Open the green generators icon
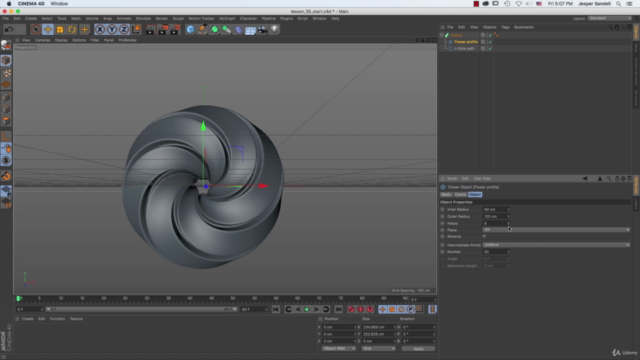The image size is (640, 360). coord(214,29)
